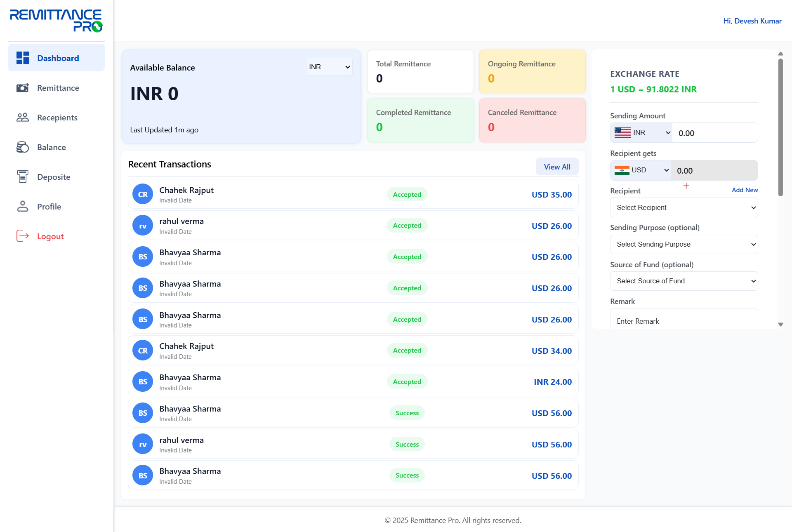Screen dimensions: 792x532
Task: Click the Deposite printer icon
Action: [23, 177]
